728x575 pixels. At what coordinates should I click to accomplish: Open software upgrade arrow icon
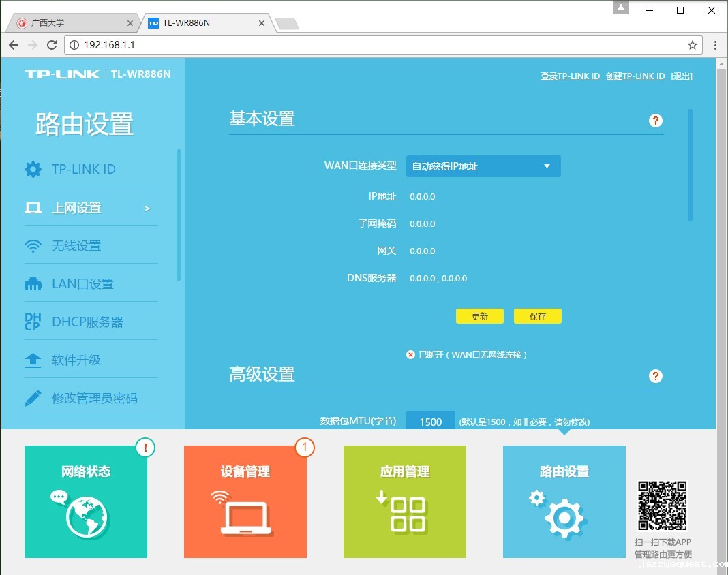click(x=33, y=360)
